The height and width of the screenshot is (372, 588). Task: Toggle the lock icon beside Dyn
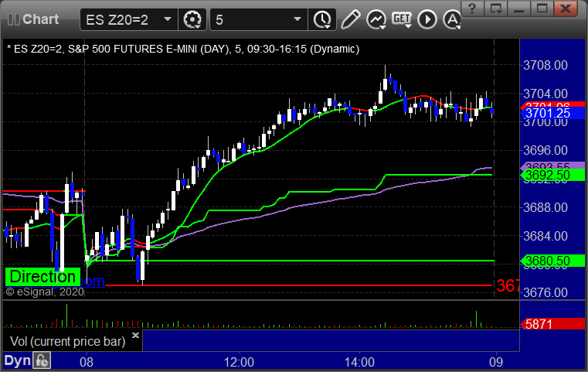42,360
